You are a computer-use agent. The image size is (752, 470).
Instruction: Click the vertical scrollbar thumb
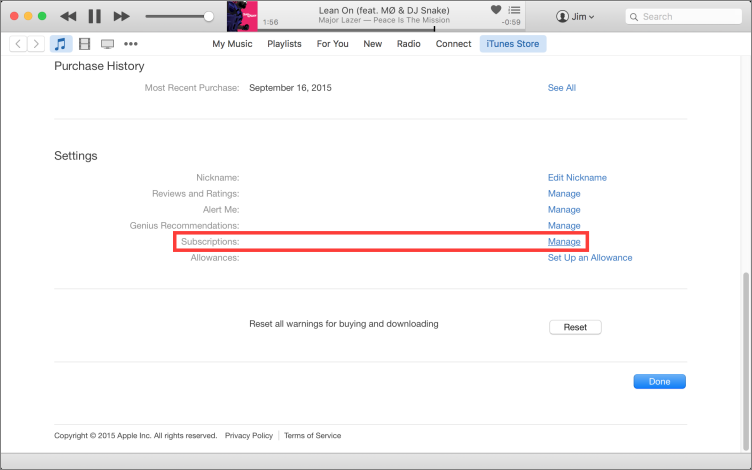click(x=746, y=362)
